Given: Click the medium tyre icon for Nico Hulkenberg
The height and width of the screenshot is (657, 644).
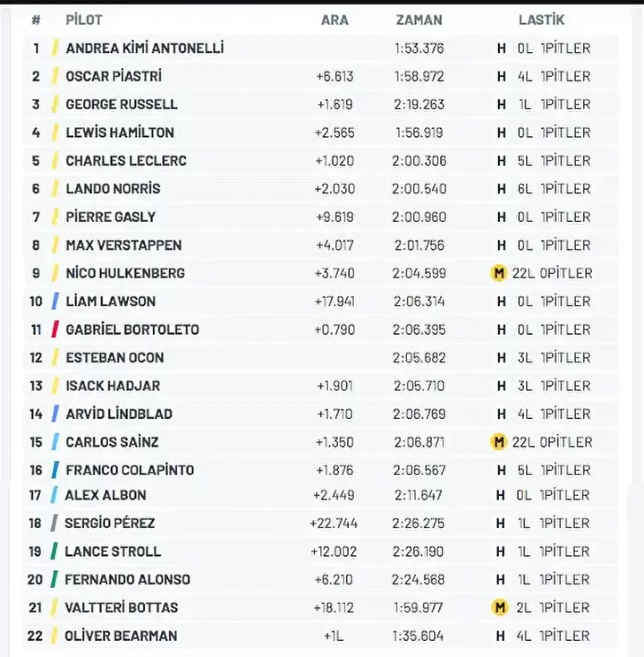Looking at the screenshot, I should [499, 273].
